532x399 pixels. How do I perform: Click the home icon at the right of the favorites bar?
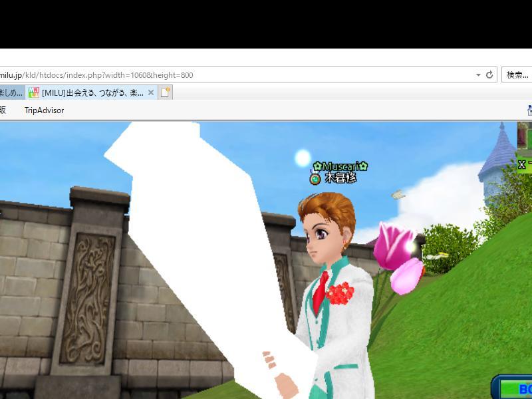tap(529, 110)
